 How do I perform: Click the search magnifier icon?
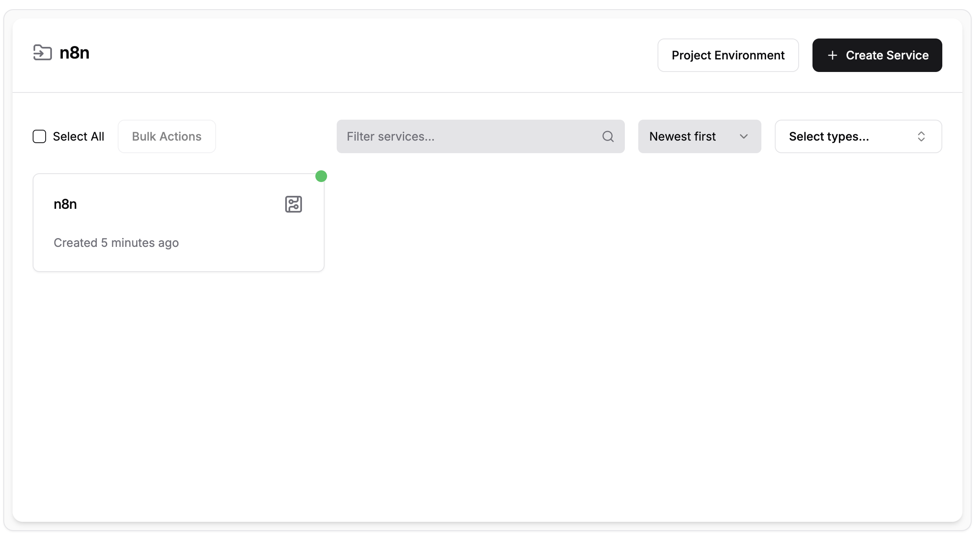[608, 136]
